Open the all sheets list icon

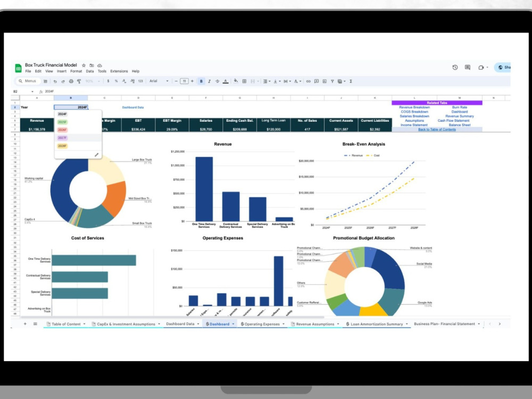[35, 324]
